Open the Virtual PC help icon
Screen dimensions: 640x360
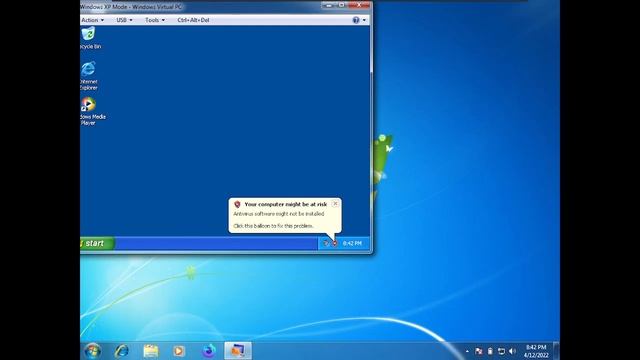tap(356, 20)
